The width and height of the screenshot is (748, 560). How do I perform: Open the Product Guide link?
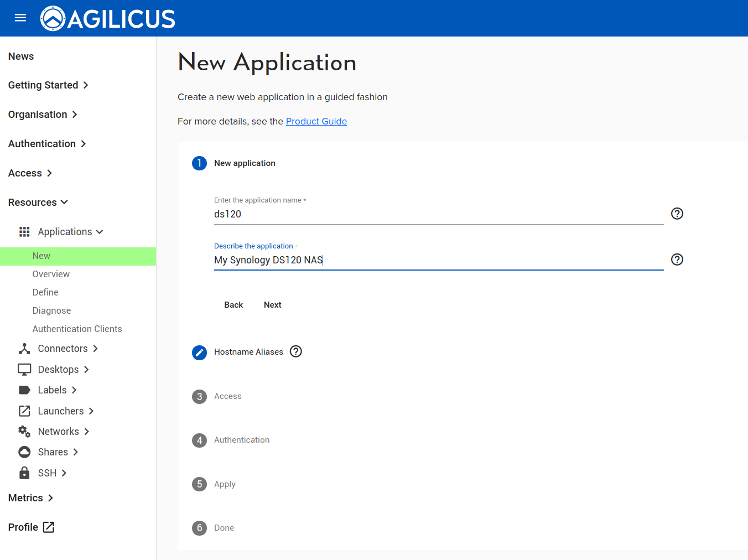click(316, 121)
